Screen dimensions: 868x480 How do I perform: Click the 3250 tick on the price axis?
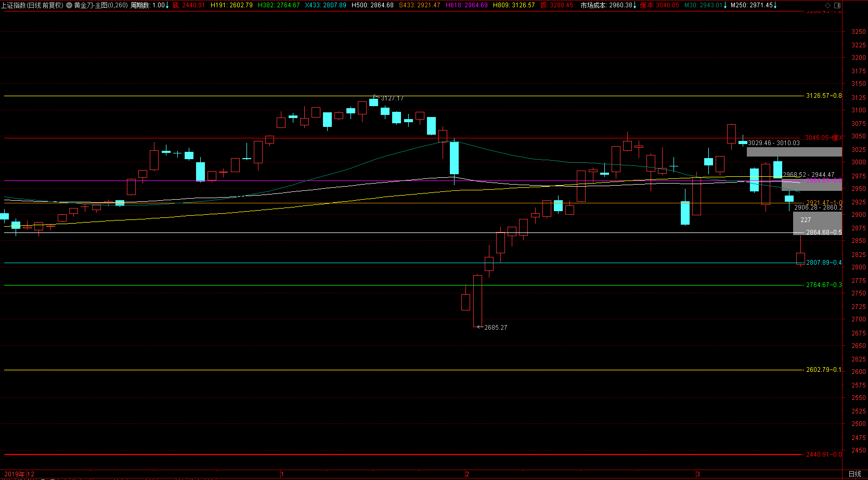click(x=859, y=32)
